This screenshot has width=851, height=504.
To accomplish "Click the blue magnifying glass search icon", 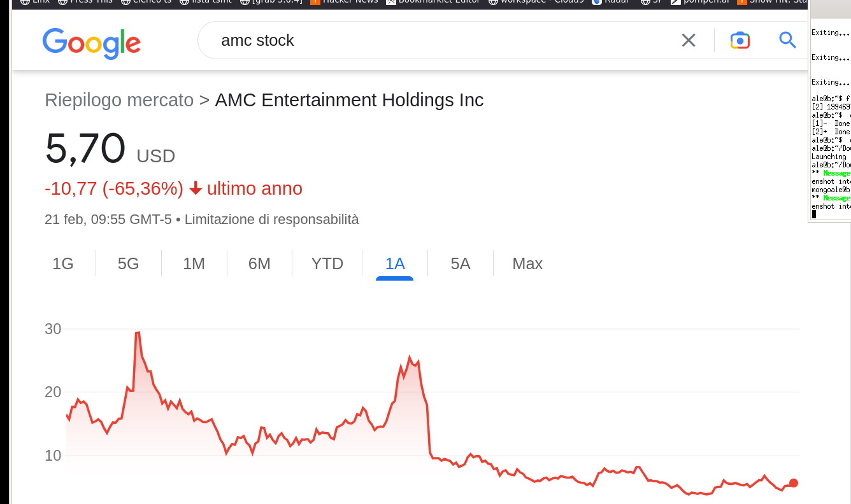I will pyautogui.click(x=788, y=40).
